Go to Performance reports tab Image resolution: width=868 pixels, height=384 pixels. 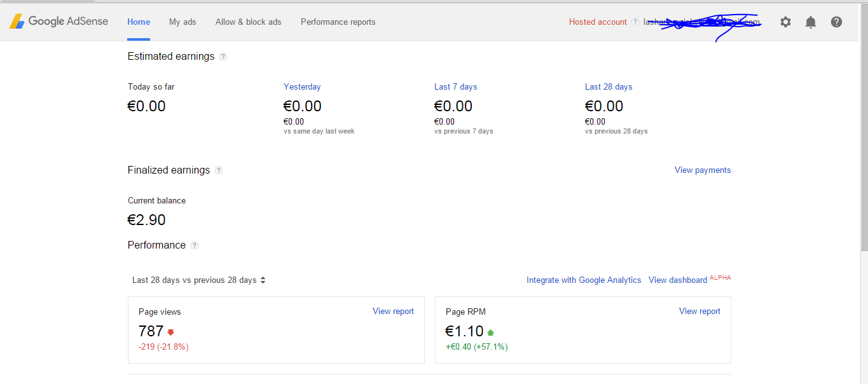(338, 22)
